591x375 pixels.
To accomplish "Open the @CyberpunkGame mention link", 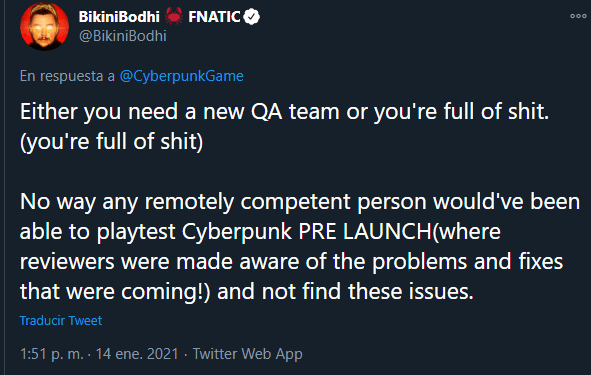I will pos(182,76).
